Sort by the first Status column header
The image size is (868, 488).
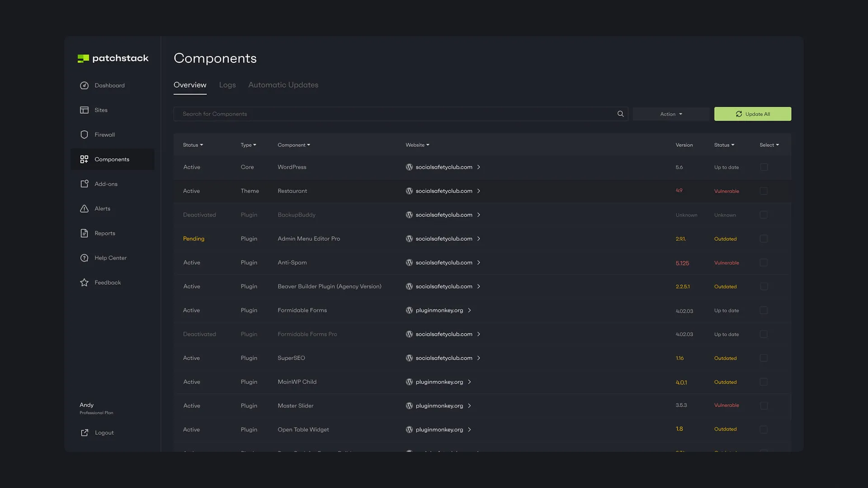pyautogui.click(x=193, y=145)
